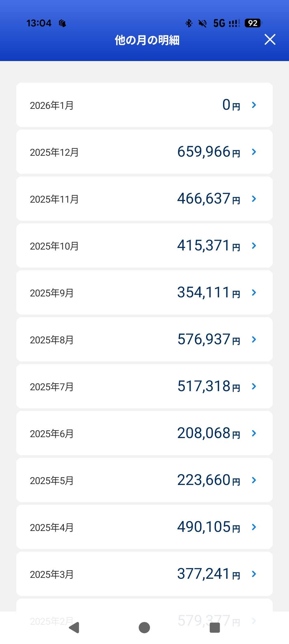Open the 223,660円 statement amount

(x=208, y=480)
